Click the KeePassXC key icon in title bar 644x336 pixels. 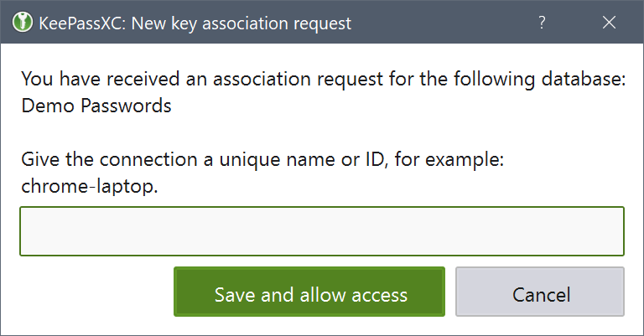pyautogui.click(x=20, y=23)
